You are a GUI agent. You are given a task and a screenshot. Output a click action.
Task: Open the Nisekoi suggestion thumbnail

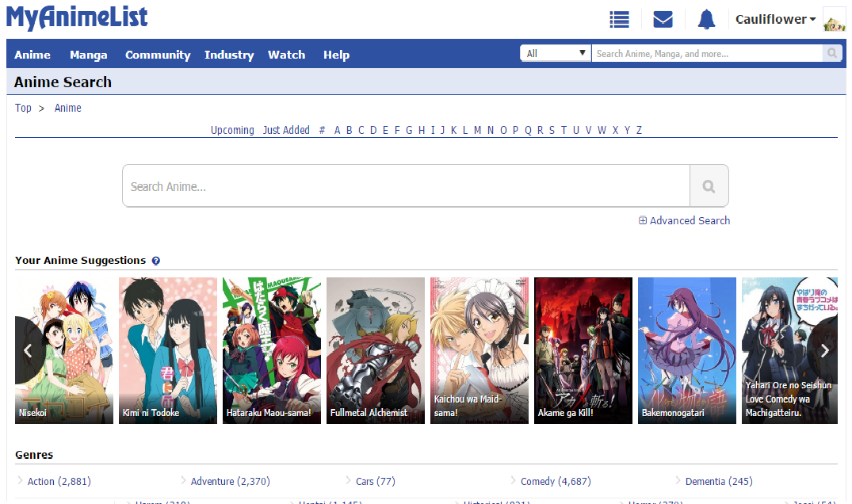(64, 351)
